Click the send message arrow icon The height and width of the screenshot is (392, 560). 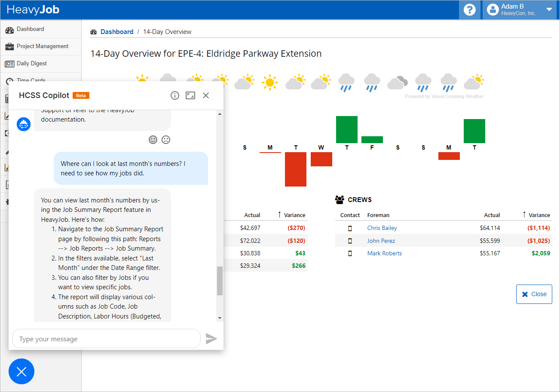(211, 339)
